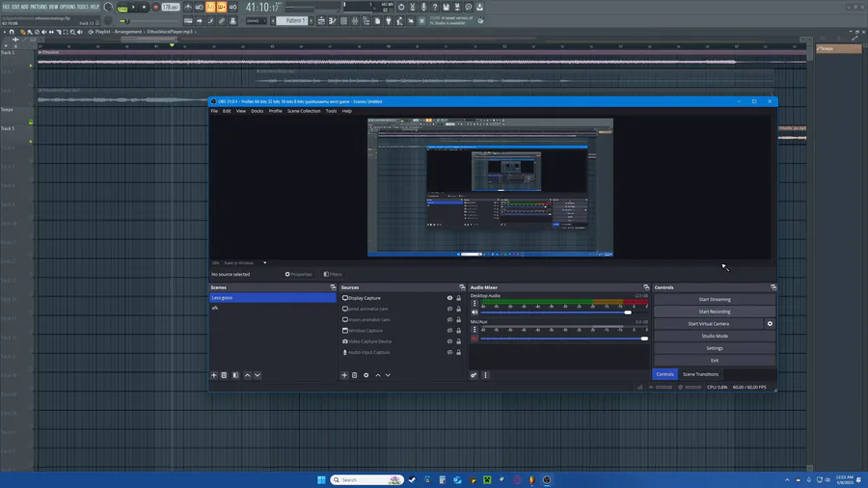Viewport: 868px width, 488px height.
Task: Show the Audio Input Capture source
Action: (449, 352)
